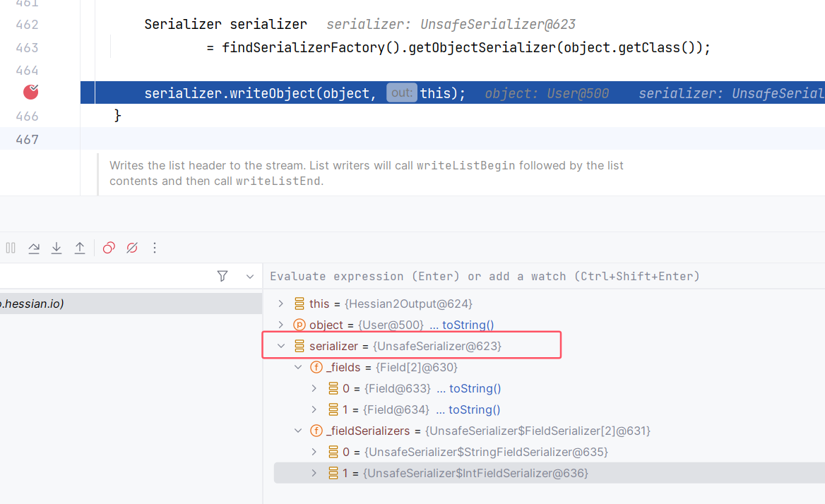This screenshot has height=504, width=825.
Task: Click the frames filter funnel icon
Action: 222,276
